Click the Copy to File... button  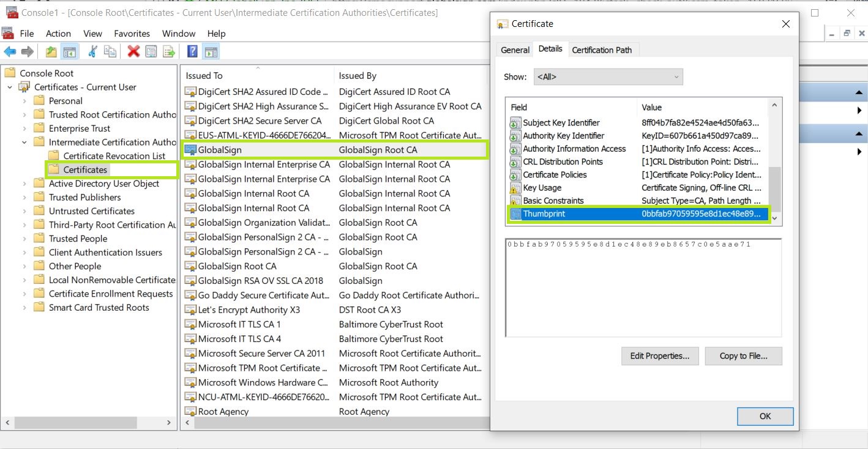point(743,356)
